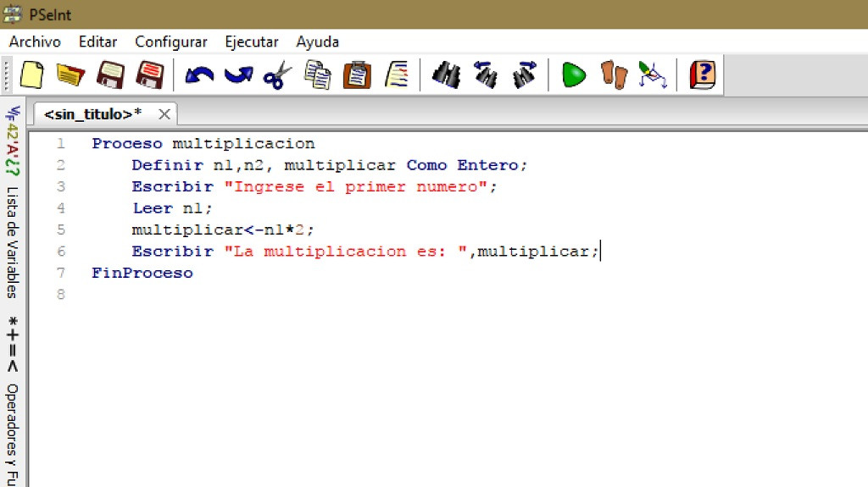
Task: Open the Archivo menu
Action: point(35,42)
